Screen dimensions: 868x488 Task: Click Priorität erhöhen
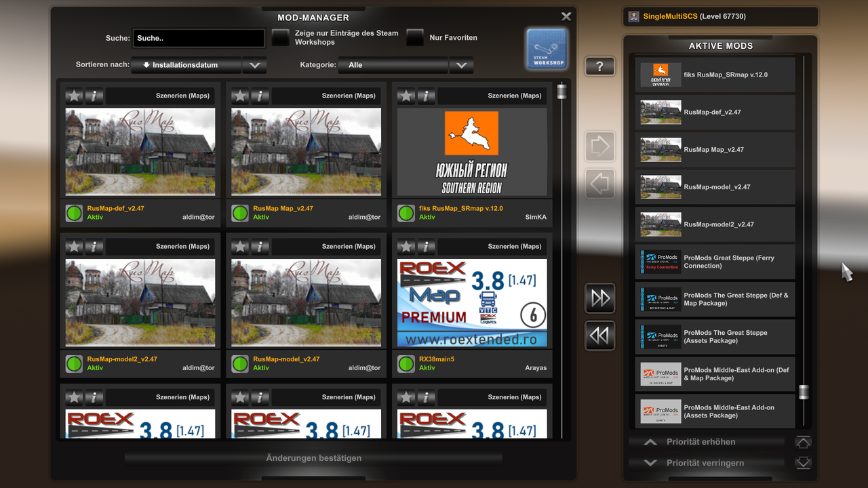coord(707,442)
